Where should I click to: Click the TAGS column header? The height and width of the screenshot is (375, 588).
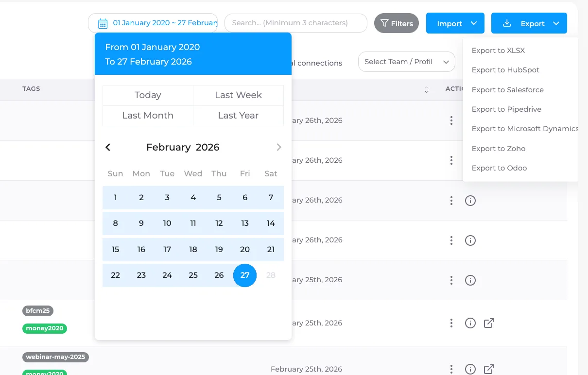pyautogui.click(x=31, y=89)
